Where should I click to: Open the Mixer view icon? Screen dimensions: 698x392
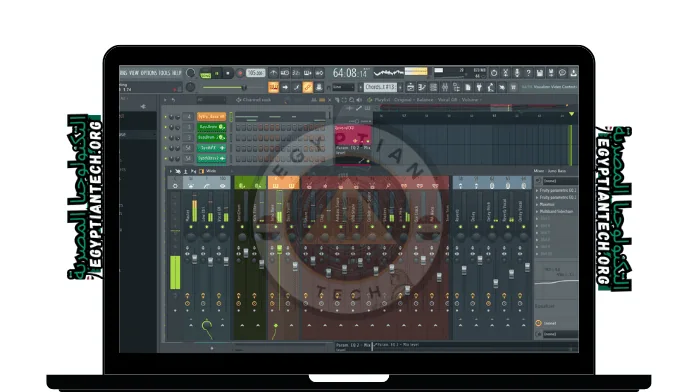[445, 87]
